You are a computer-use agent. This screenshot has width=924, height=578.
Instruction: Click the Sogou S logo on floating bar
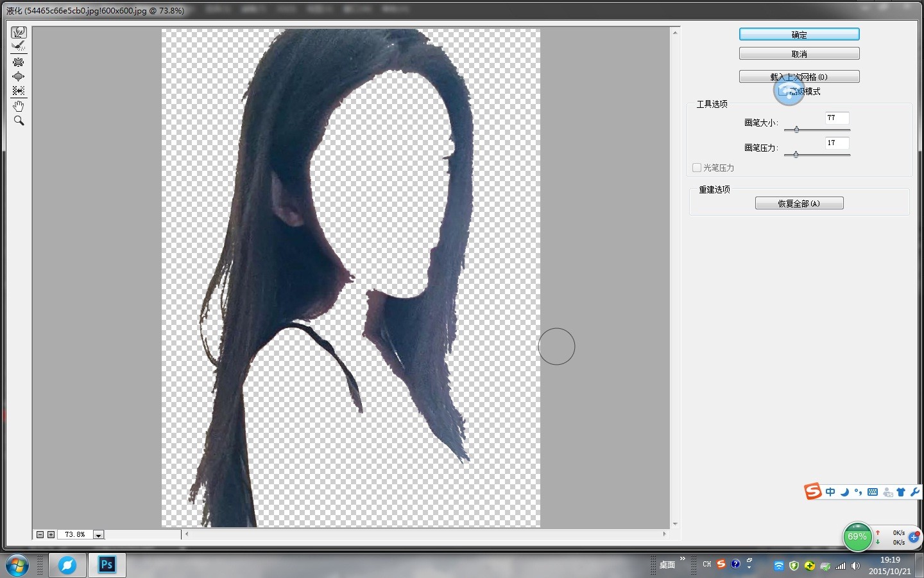pos(812,491)
